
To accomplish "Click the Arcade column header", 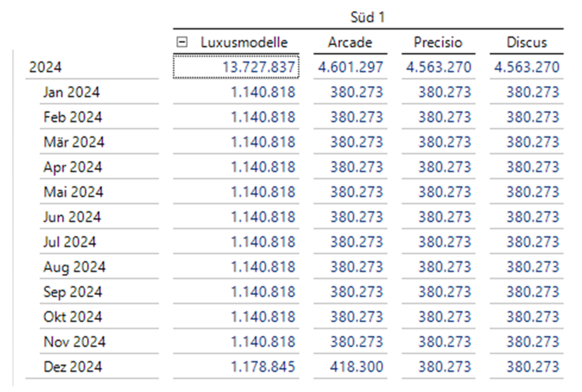I will click(x=350, y=42).
